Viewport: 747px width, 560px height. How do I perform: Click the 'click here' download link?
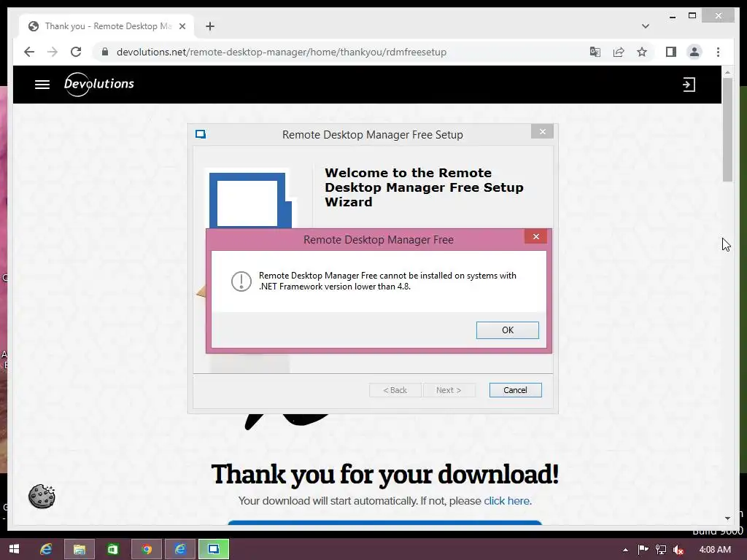pyautogui.click(x=506, y=501)
